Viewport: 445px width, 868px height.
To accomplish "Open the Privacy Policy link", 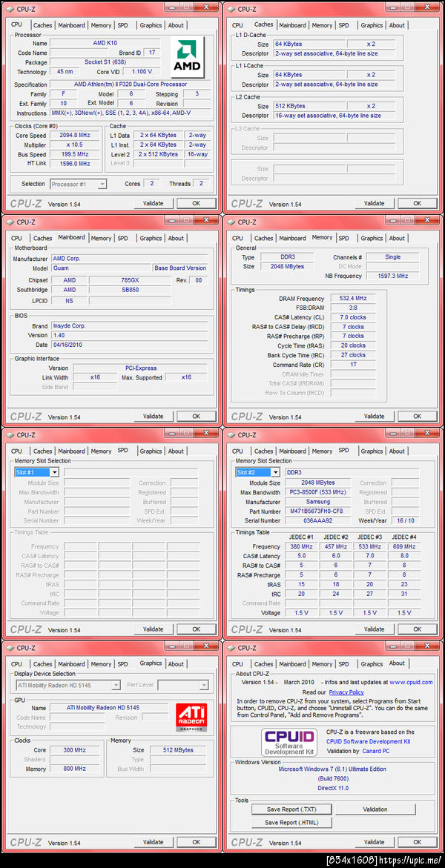I will tap(346, 692).
